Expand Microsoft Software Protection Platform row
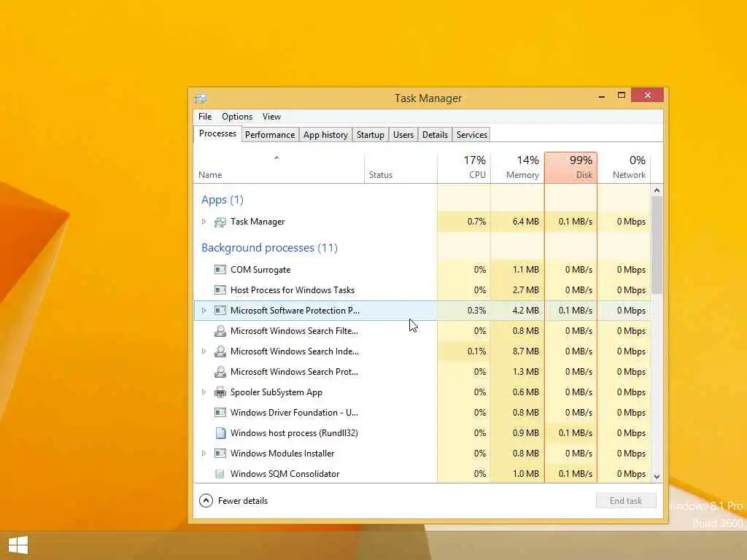747x560 pixels. click(x=204, y=311)
